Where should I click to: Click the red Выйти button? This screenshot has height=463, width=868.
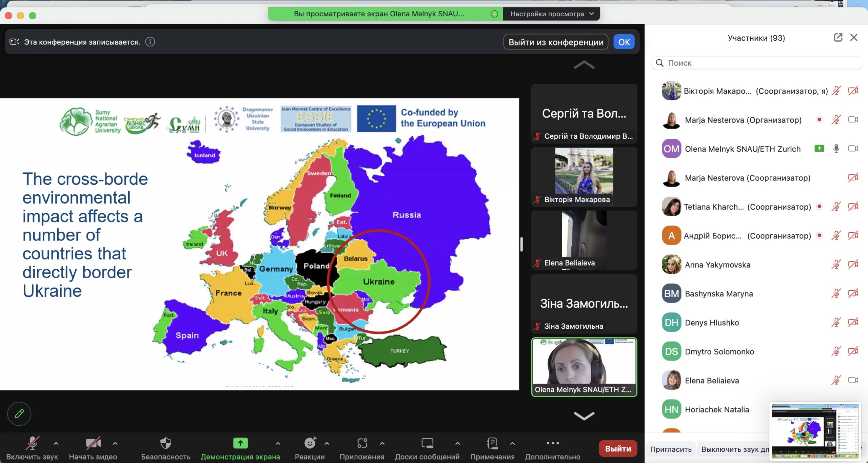point(618,448)
